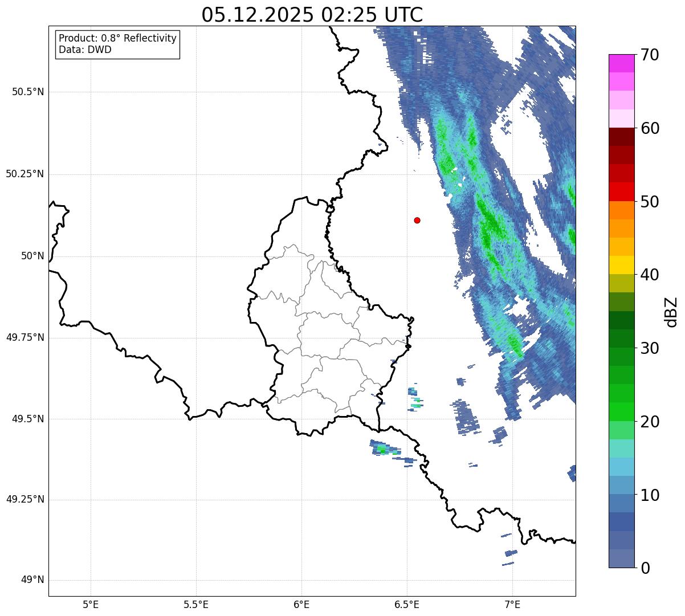This screenshot has height=616, width=685.
Task: Click the 49.25°N latitude label
Action: click(x=25, y=500)
